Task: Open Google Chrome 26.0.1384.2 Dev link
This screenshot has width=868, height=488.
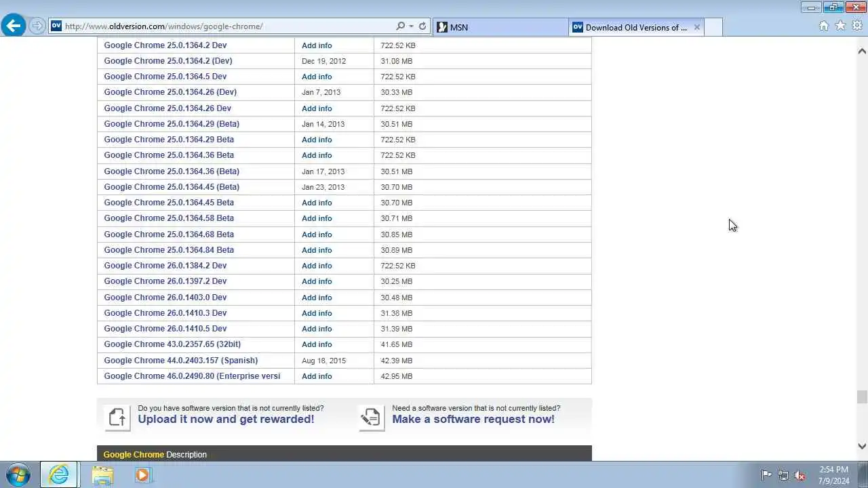Action: coord(165,266)
